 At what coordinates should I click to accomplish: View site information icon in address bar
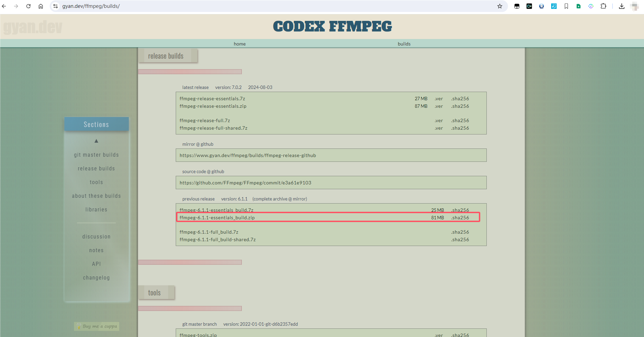(x=55, y=6)
